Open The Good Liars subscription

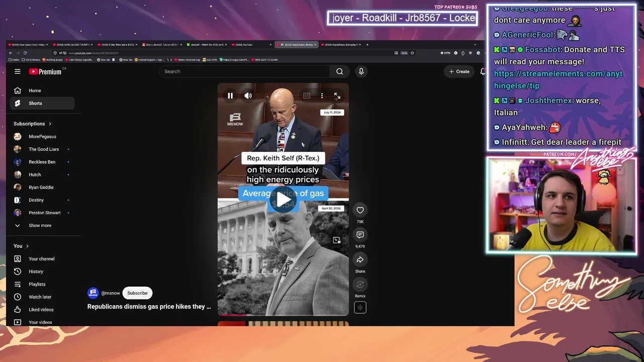tap(42, 149)
